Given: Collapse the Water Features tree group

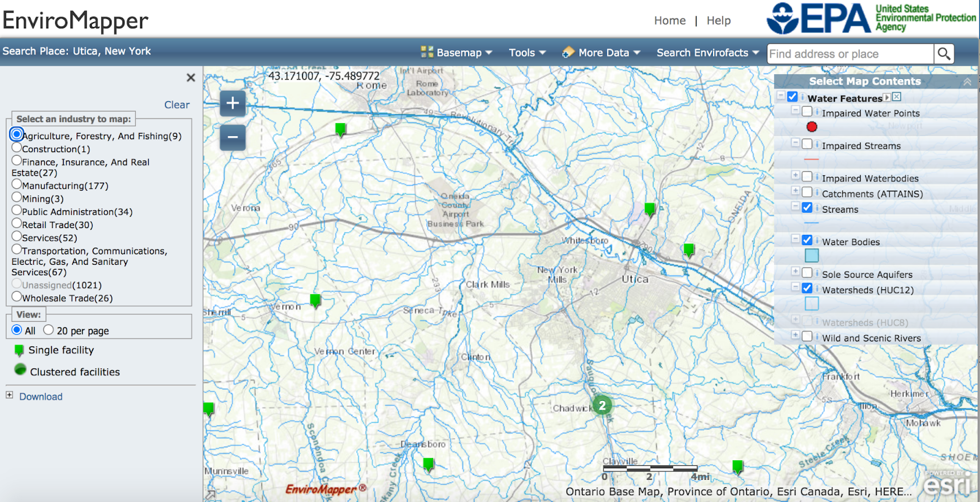Looking at the screenshot, I should pos(781,96).
